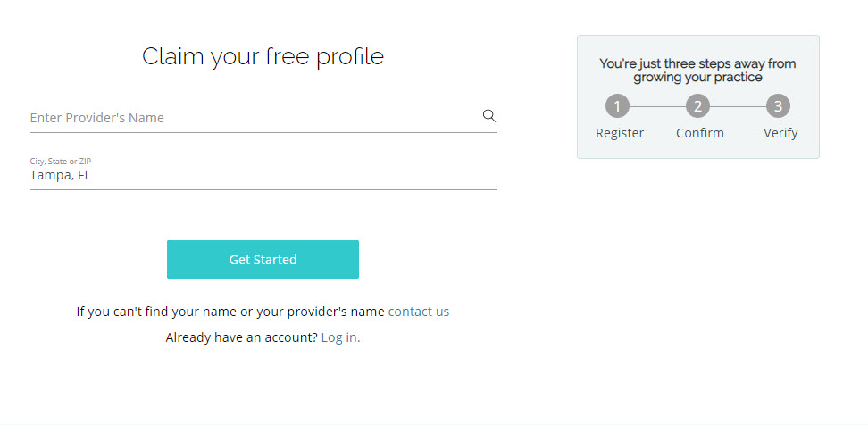Select the step 2 circle icon
The image size is (868, 425).
697,106
